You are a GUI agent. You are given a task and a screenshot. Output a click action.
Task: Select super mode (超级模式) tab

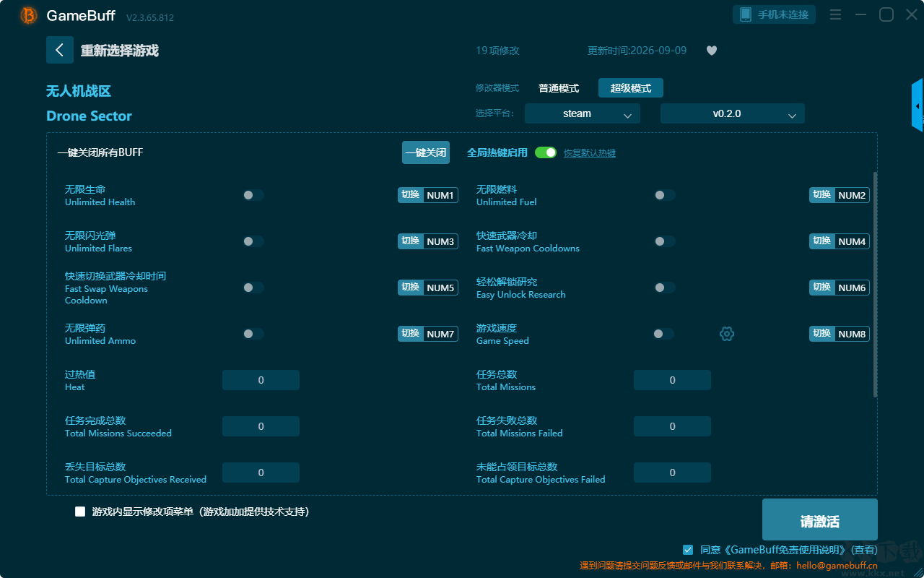631,88
